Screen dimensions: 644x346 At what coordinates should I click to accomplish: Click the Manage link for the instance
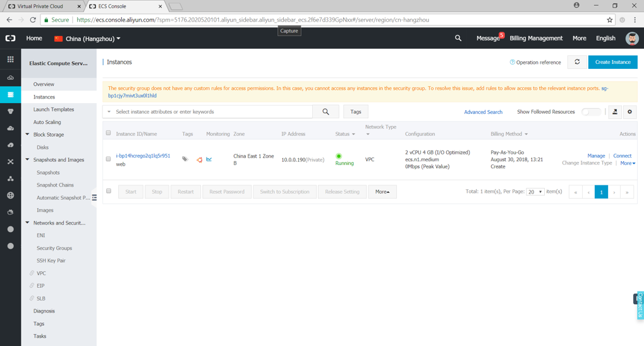596,156
